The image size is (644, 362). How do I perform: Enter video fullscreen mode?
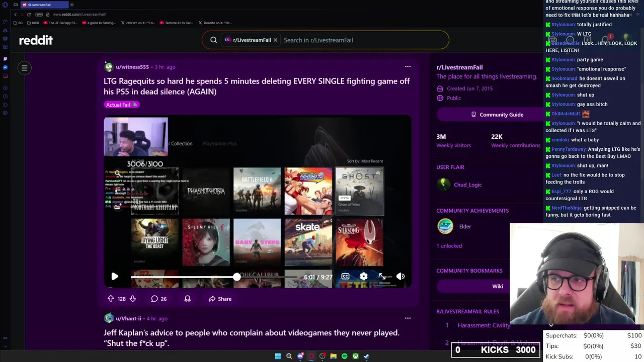382,276
